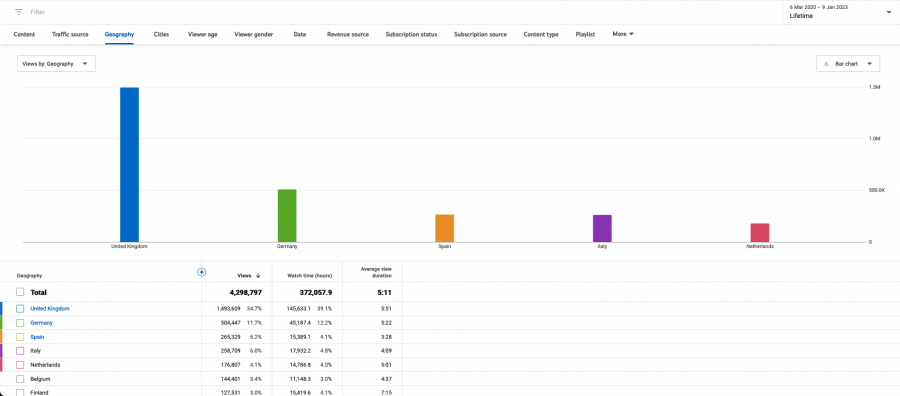Open the Views by: Geography dropdown

pos(56,64)
